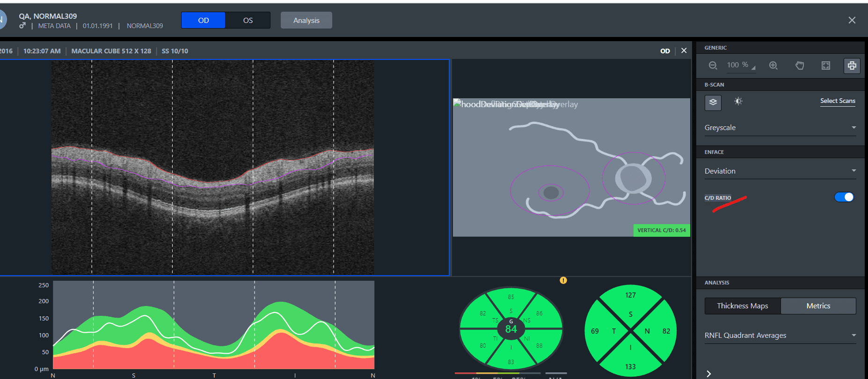Open the RNFL Quadrant Averages dropdown
Screen dimensions: 868x379
(780, 335)
